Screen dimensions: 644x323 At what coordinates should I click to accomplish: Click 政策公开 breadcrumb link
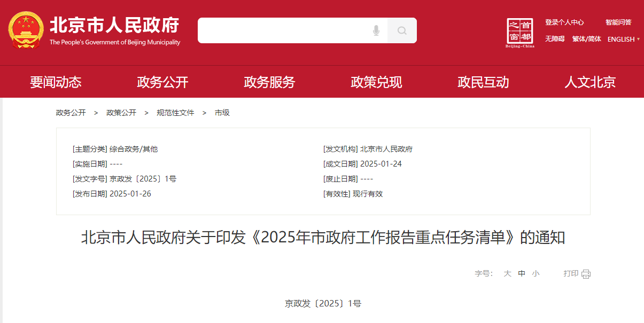tap(121, 113)
